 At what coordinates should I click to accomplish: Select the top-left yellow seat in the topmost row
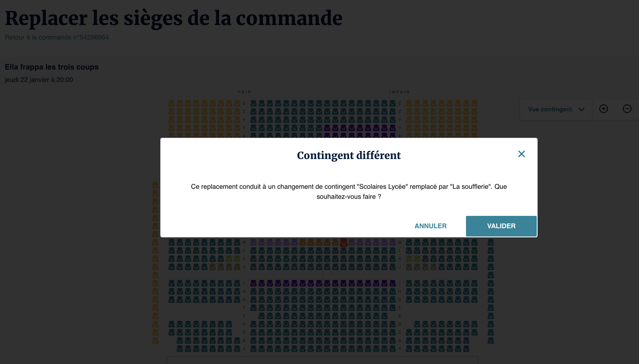[x=172, y=103]
